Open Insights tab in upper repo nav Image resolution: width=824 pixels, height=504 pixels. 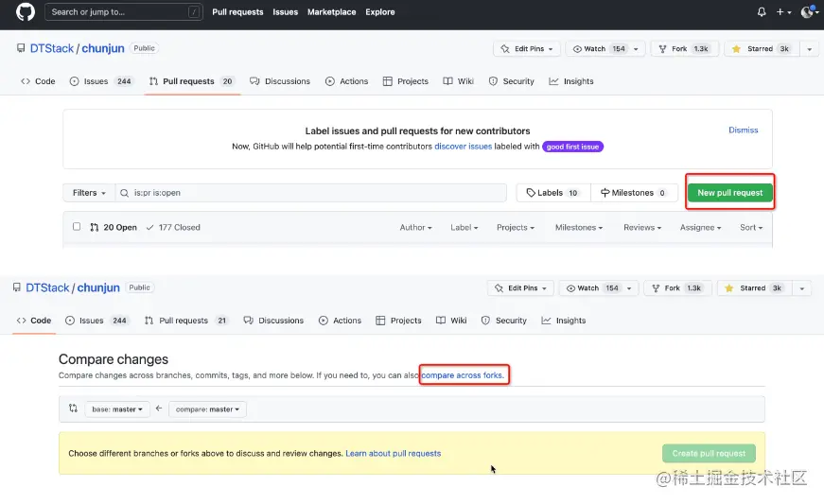pos(571,81)
